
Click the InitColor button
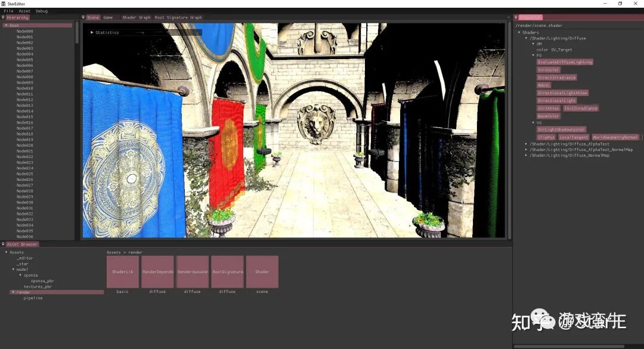tap(549, 70)
